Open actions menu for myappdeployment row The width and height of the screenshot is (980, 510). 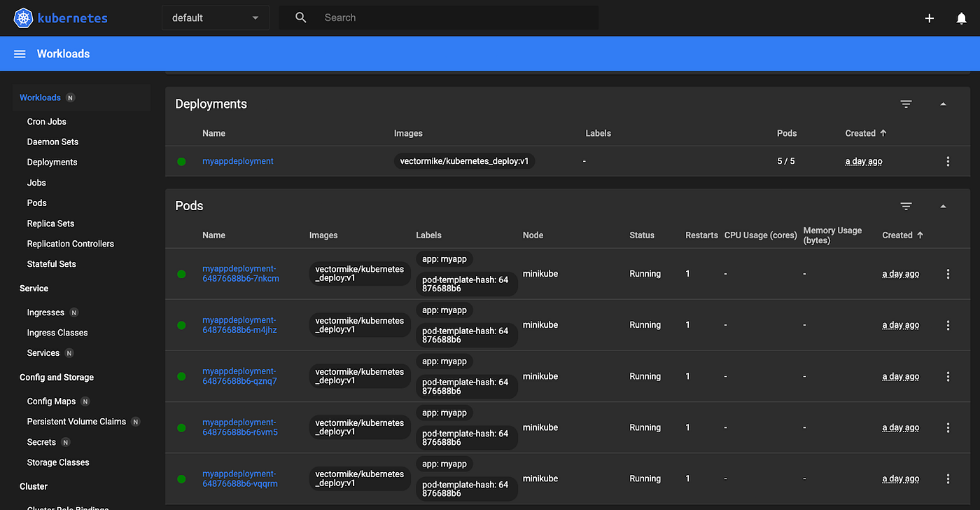(948, 161)
